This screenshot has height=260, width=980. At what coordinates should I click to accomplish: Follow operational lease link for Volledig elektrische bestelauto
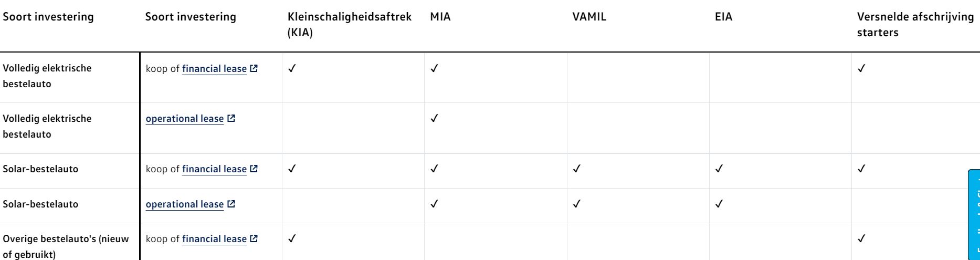[x=185, y=119]
